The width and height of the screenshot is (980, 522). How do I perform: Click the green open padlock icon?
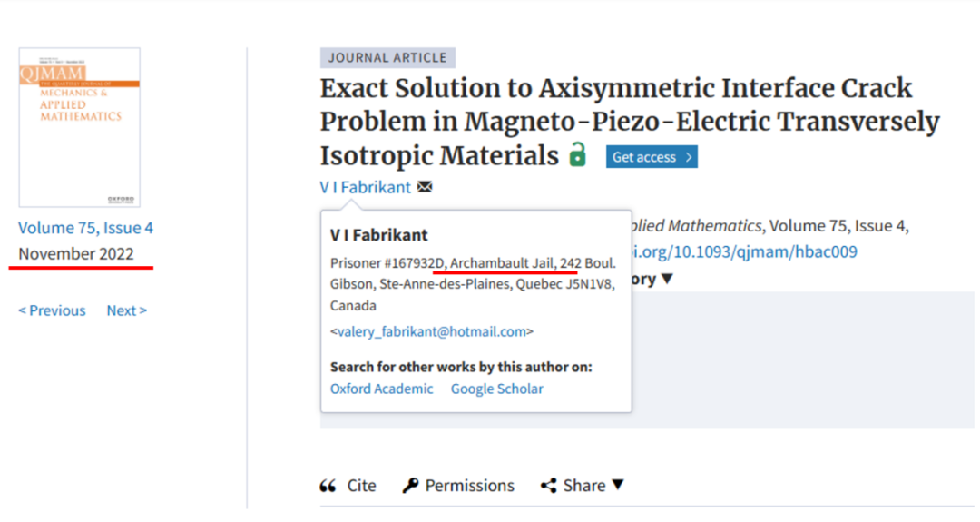tap(578, 154)
